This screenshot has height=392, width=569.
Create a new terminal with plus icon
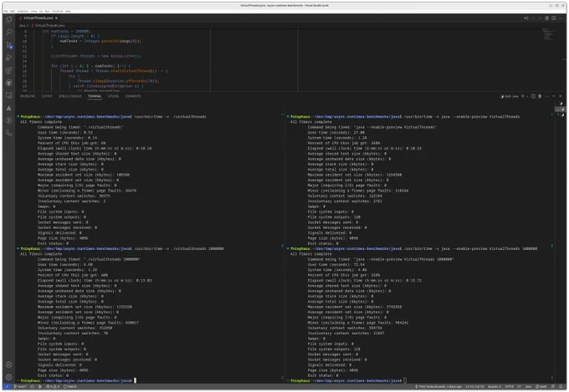[x=522, y=96]
